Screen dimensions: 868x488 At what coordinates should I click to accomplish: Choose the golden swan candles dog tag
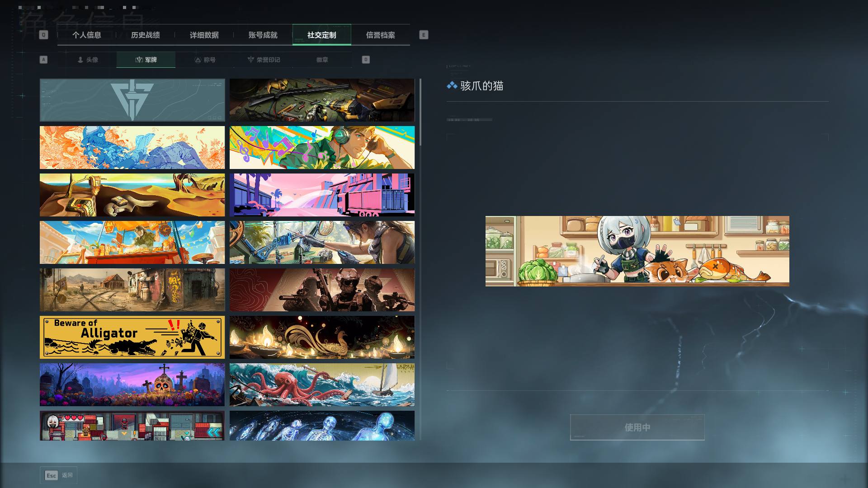tap(322, 337)
